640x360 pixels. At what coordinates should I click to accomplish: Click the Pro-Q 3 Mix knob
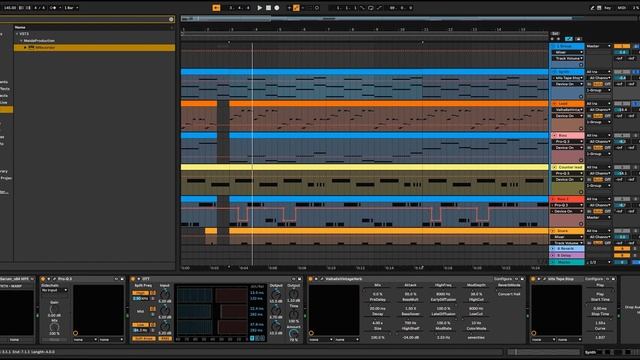click(54, 327)
